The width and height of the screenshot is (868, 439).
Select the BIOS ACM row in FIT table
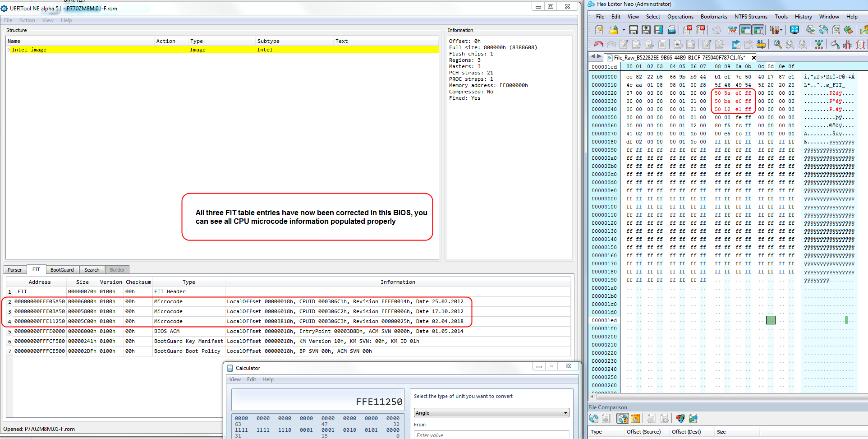click(288, 331)
